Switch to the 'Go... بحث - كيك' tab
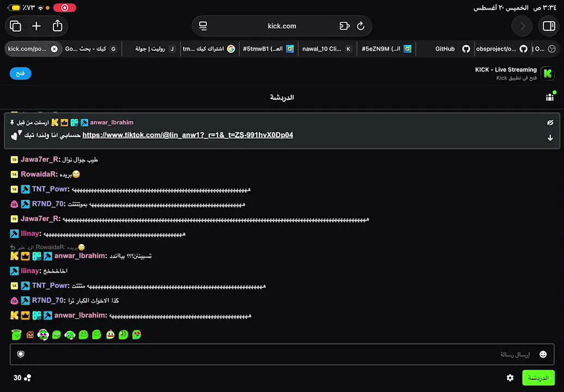The height and width of the screenshot is (392, 564). tap(90, 49)
